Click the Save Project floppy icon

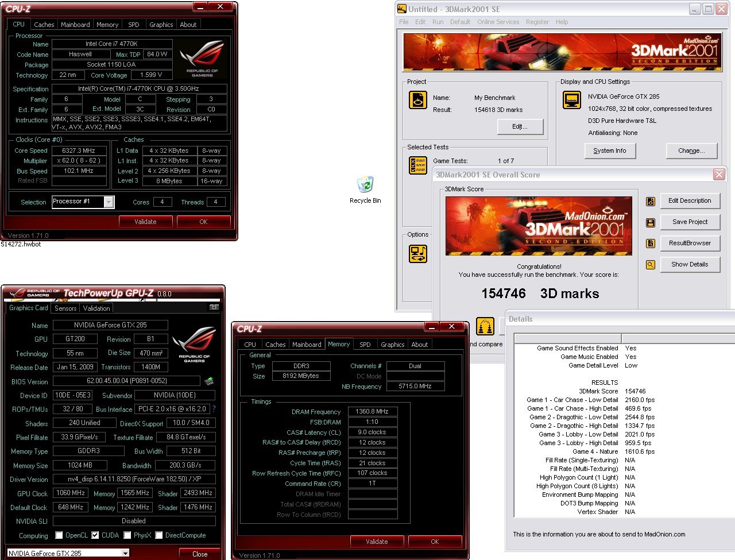[x=651, y=222]
